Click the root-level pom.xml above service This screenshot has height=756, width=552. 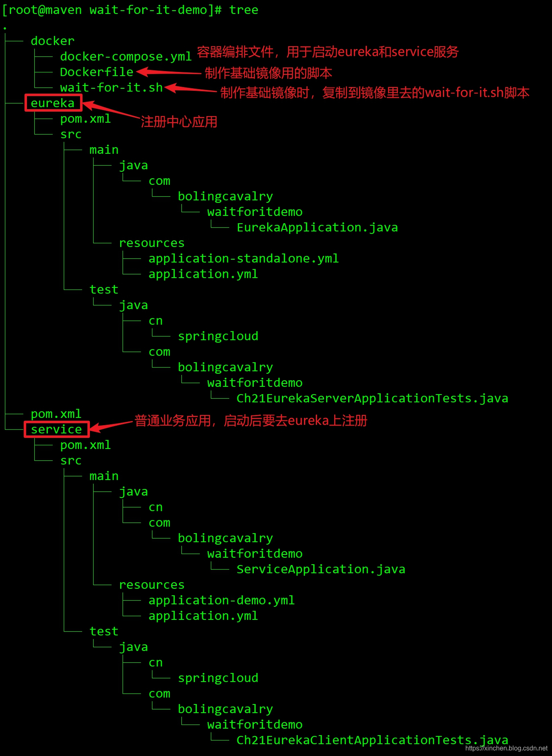click(56, 414)
